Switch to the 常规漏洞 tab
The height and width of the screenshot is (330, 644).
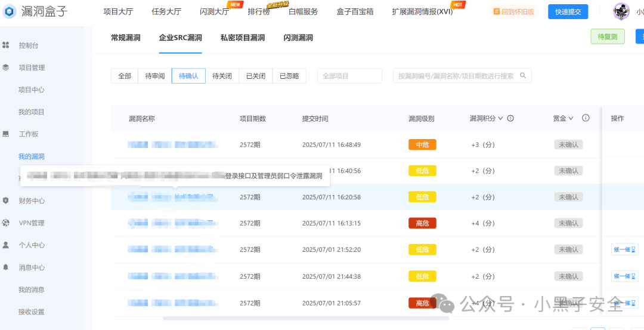[x=126, y=38]
